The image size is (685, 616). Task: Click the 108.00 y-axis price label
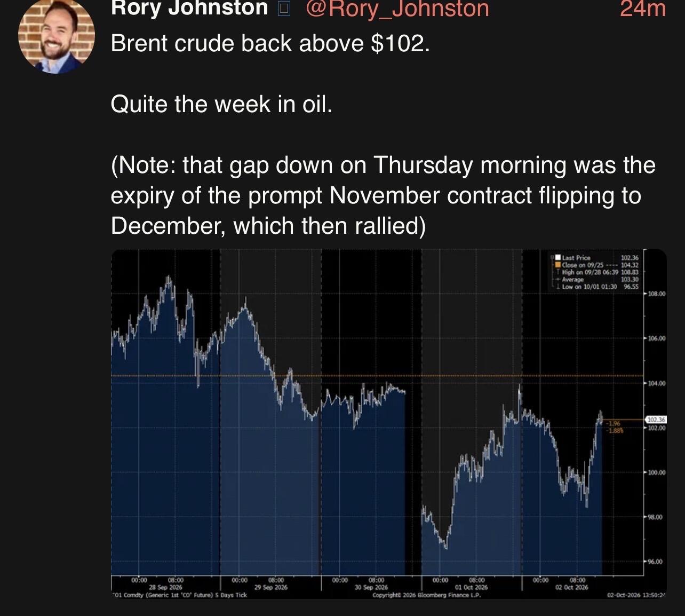657,294
